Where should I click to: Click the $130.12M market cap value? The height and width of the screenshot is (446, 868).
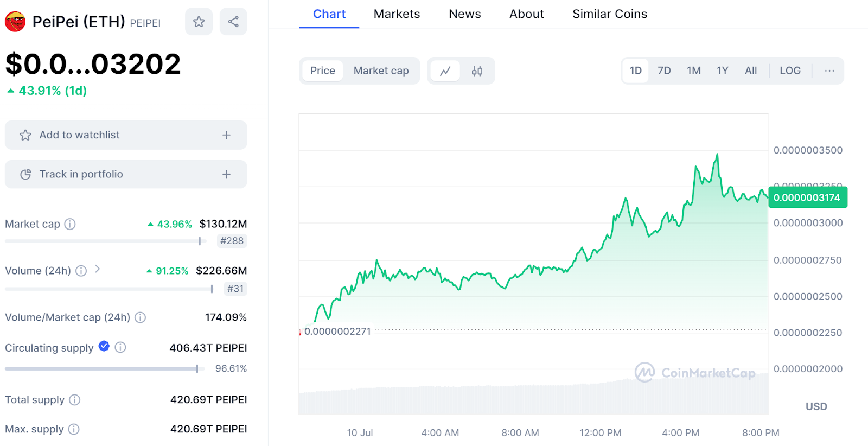223,224
